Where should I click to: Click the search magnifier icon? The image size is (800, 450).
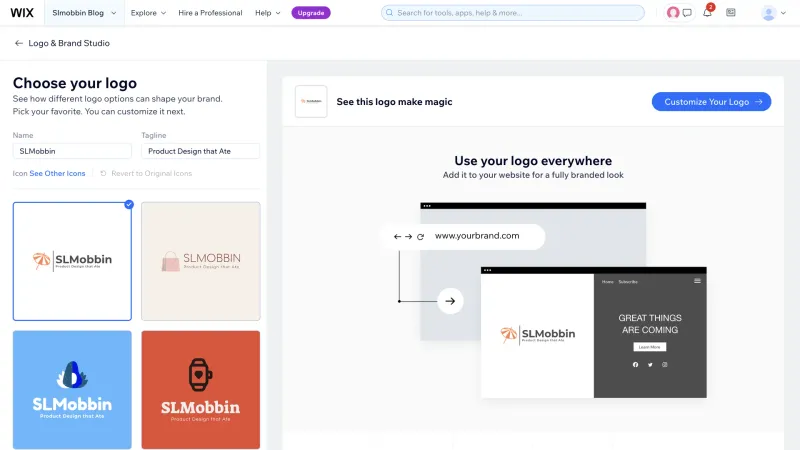click(389, 13)
